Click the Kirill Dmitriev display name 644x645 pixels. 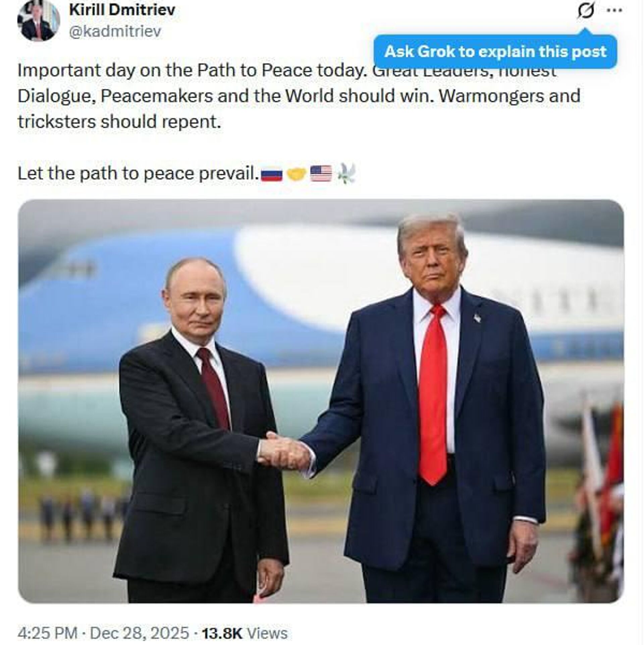click(x=122, y=9)
